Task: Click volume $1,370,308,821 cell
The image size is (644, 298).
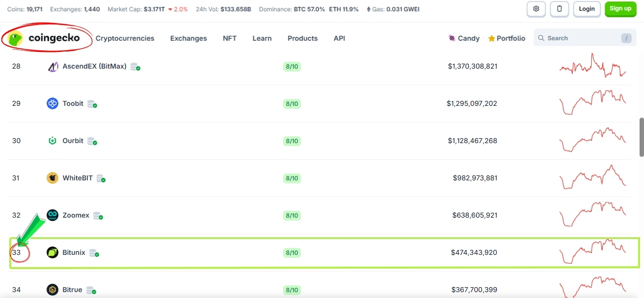Action: [472, 66]
